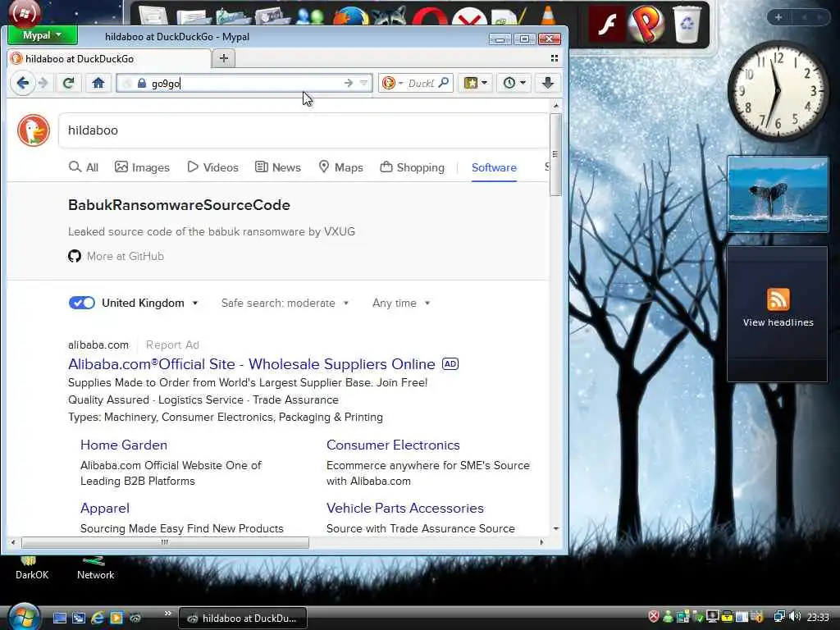Click the padlock icon in address bar
Screen dimensions: 840x630
click(x=141, y=83)
